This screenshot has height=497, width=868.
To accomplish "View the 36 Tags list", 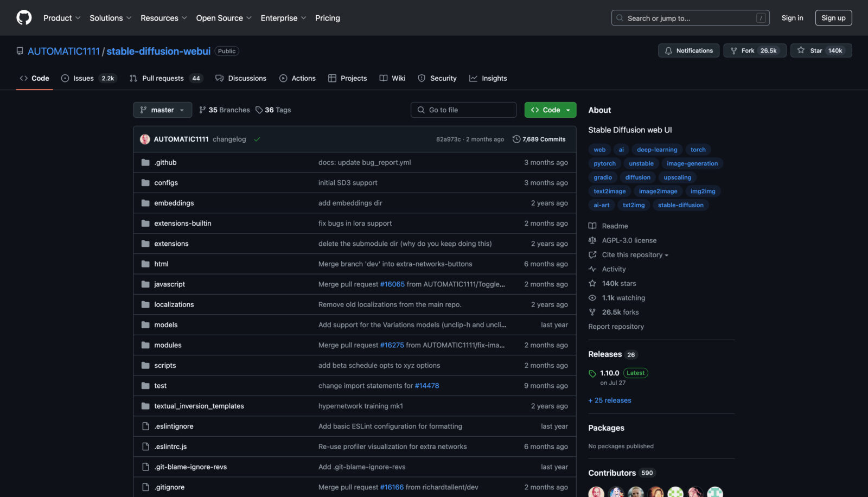I will point(273,110).
